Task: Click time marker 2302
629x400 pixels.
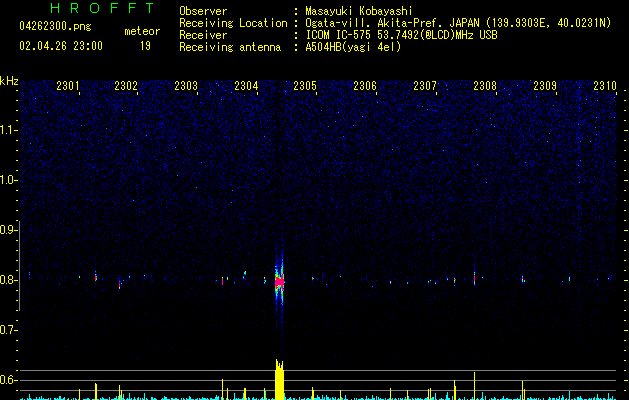Action: (x=126, y=86)
